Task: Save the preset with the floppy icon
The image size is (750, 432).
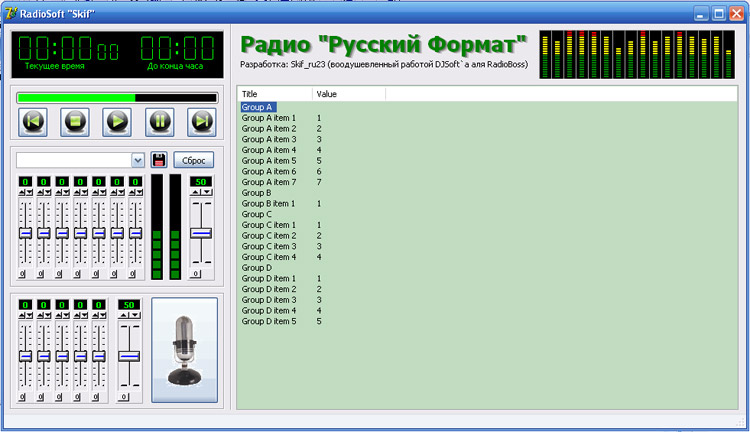Action: point(159,160)
